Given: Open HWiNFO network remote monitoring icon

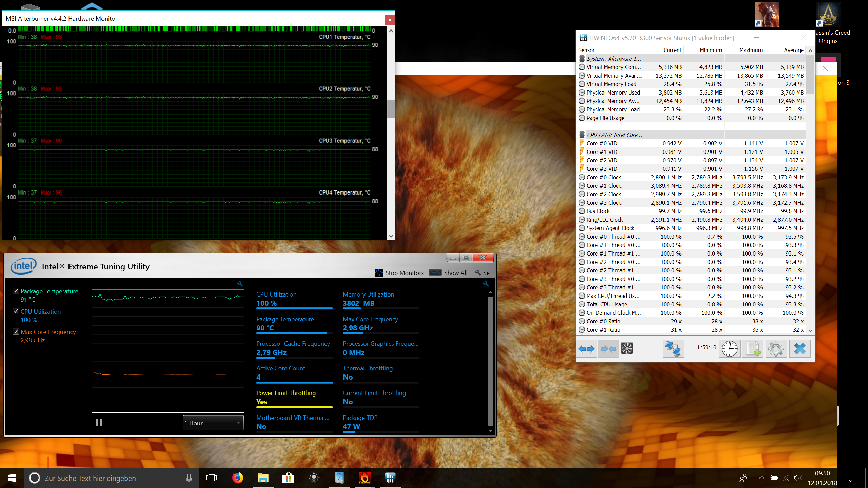Looking at the screenshot, I should [673, 348].
